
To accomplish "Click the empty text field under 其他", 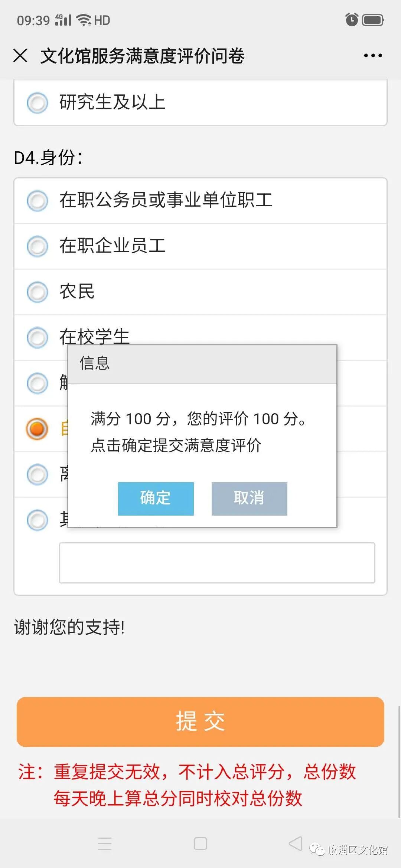I will point(217,563).
